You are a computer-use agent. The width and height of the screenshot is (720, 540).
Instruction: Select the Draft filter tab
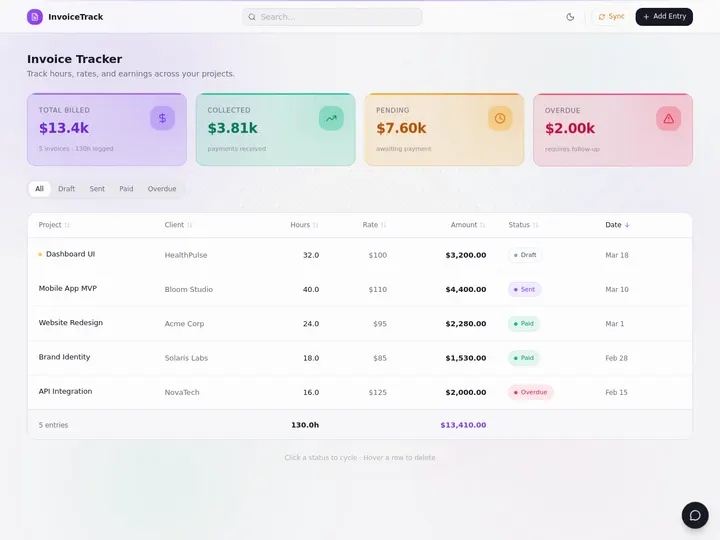[67, 189]
